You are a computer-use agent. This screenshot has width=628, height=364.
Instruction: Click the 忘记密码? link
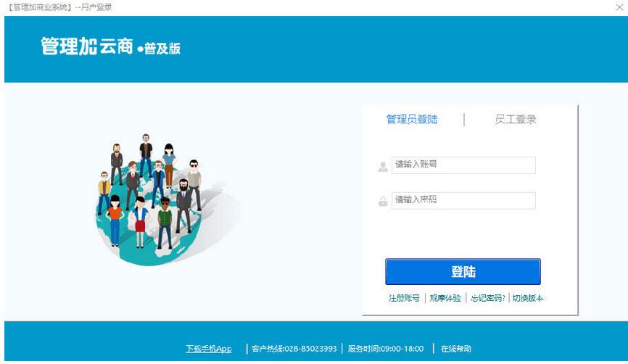click(x=487, y=298)
